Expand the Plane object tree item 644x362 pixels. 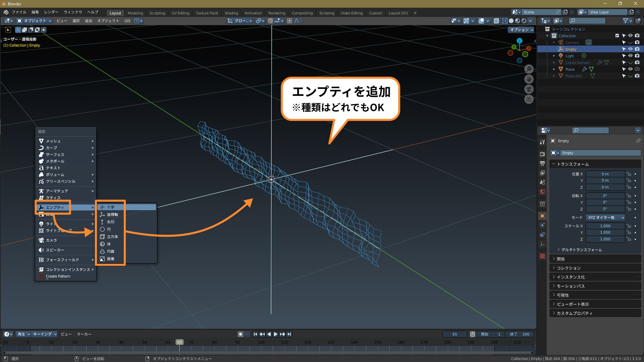tap(554, 69)
